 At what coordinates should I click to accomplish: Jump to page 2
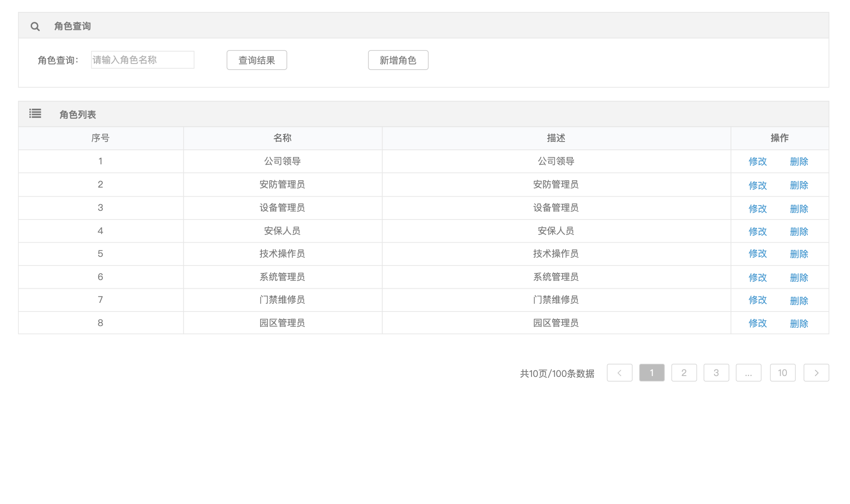tap(684, 373)
